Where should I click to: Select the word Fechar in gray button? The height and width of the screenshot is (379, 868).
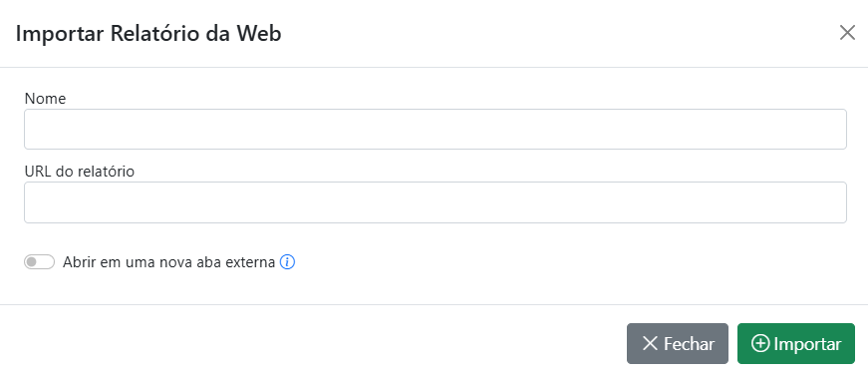coord(690,343)
